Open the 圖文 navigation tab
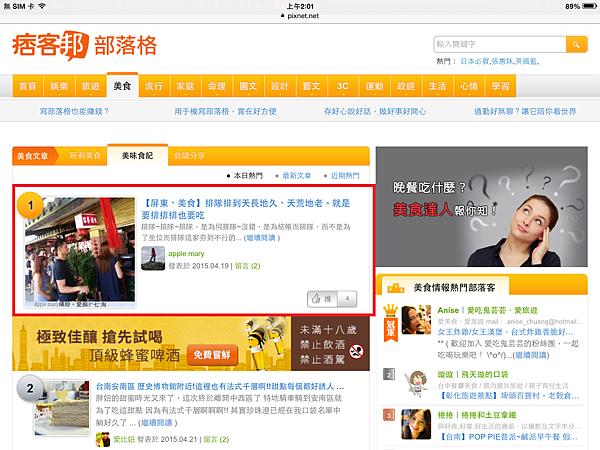Image resolution: width=600 pixels, height=450 pixels. (248, 86)
